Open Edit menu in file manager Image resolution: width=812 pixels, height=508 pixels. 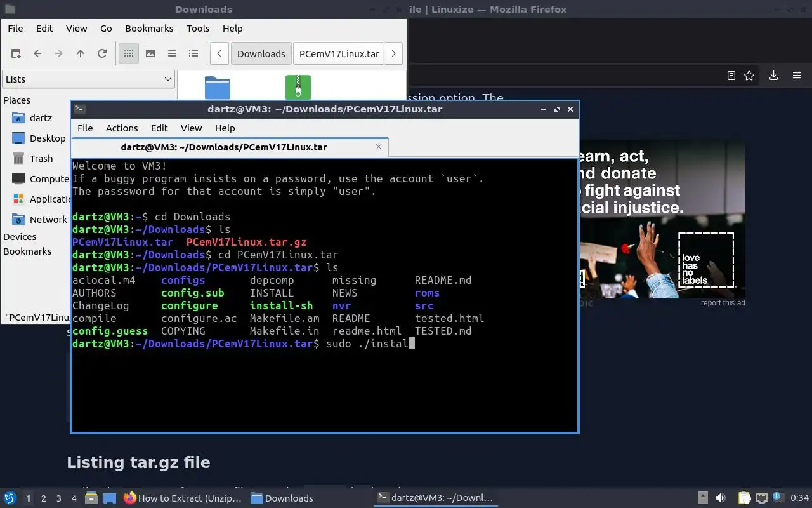pyautogui.click(x=44, y=28)
